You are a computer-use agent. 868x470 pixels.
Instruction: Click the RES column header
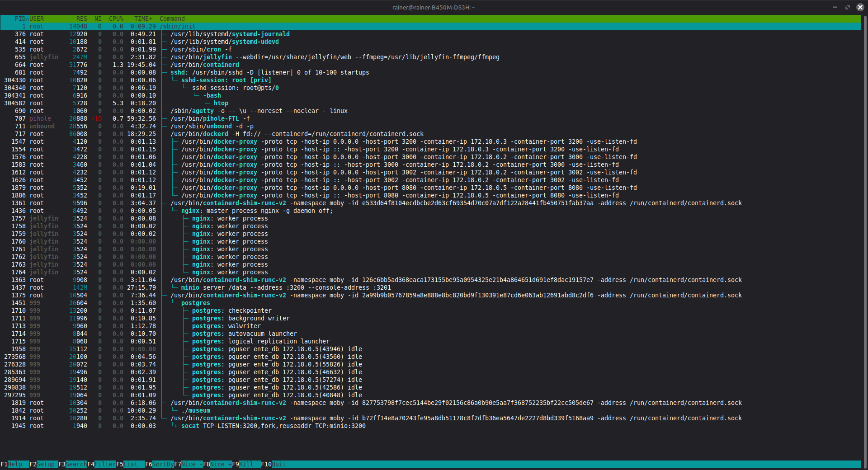tap(81, 19)
